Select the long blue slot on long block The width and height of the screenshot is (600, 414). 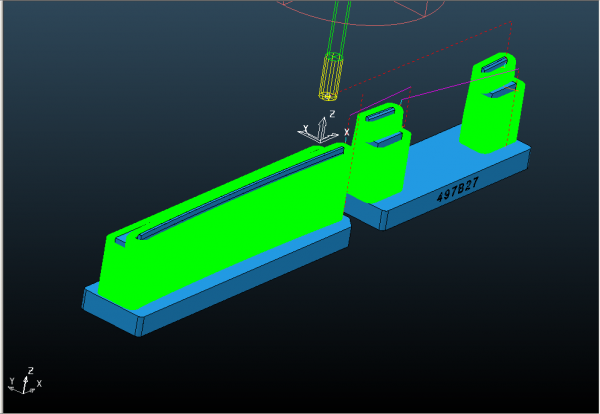(x=240, y=193)
